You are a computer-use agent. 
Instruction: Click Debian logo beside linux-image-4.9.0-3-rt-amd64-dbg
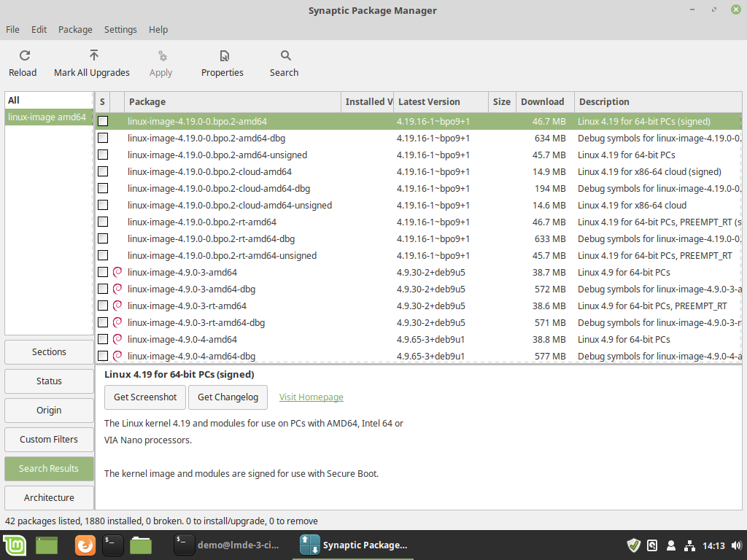[117, 322]
